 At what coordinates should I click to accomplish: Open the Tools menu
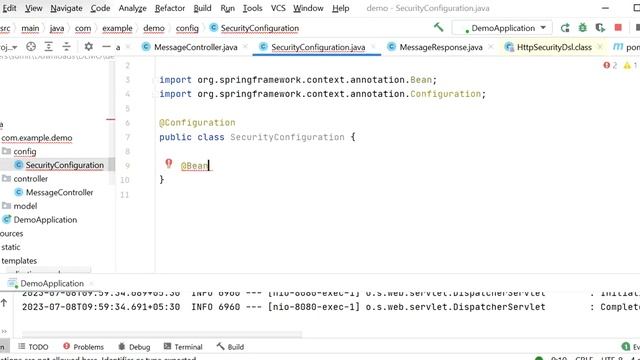[252, 8]
